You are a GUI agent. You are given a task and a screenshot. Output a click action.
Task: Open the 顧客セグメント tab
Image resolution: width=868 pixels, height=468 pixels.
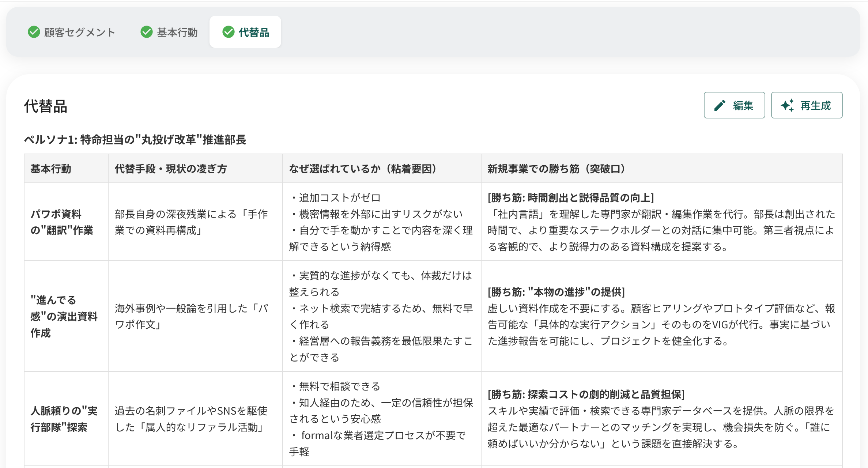point(79,32)
